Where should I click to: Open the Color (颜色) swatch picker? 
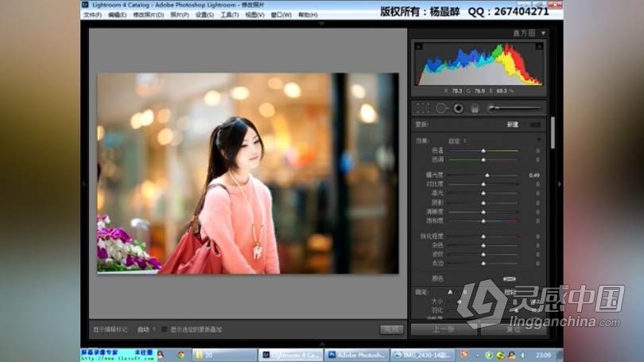tap(510, 278)
